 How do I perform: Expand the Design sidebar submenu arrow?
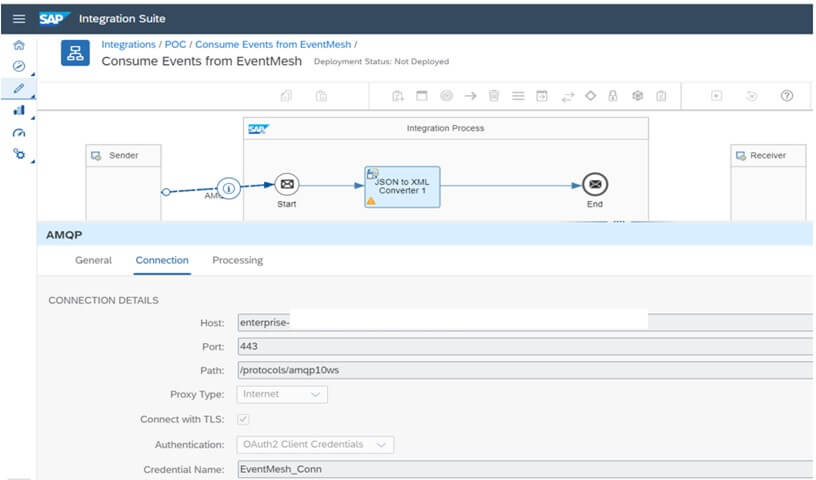click(x=33, y=96)
